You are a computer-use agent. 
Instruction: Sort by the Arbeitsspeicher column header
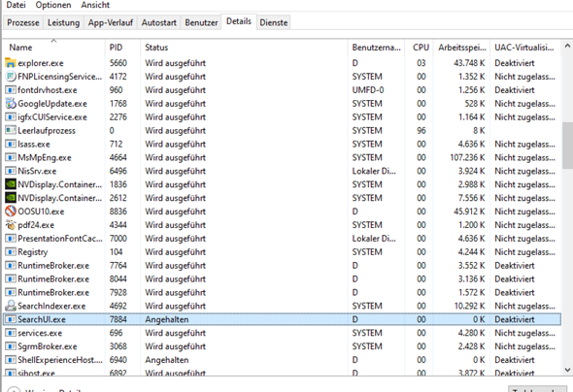point(462,48)
